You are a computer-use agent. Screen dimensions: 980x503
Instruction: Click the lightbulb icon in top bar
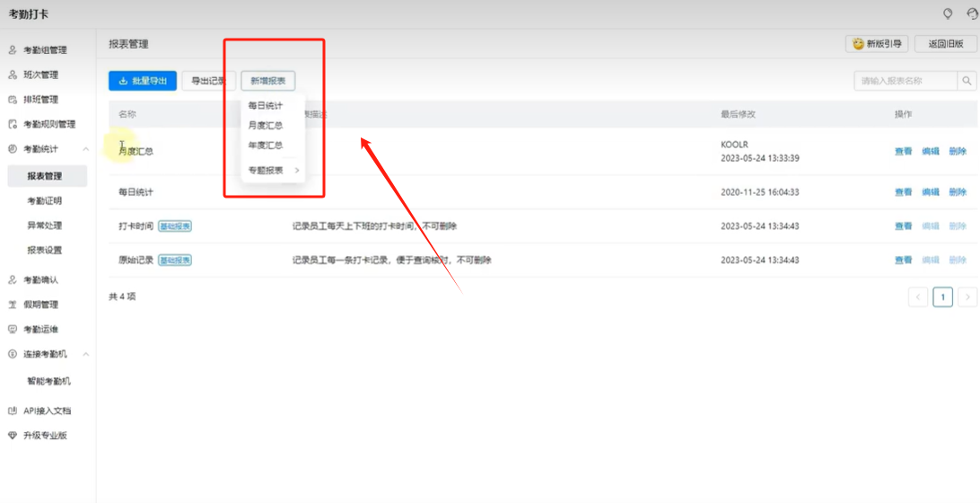tap(947, 13)
